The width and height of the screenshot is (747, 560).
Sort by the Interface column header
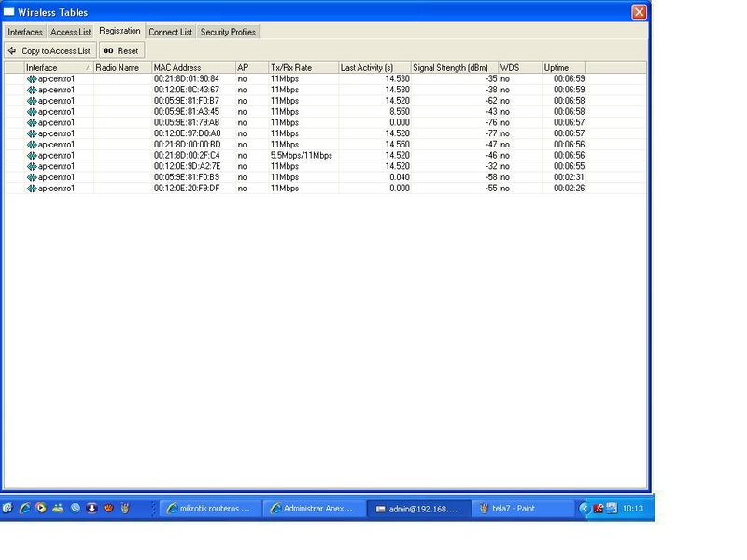[x=59, y=67]
